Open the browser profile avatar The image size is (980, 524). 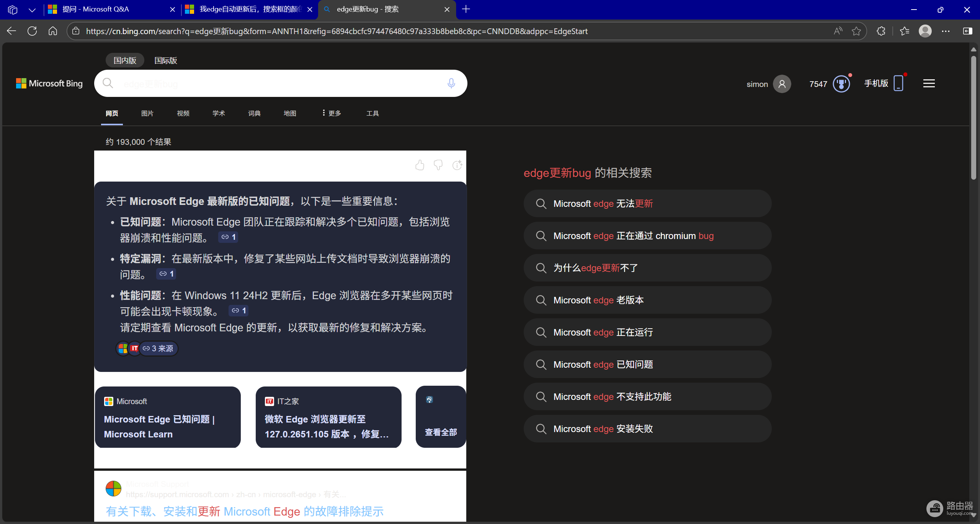click(x=925, y=31)
